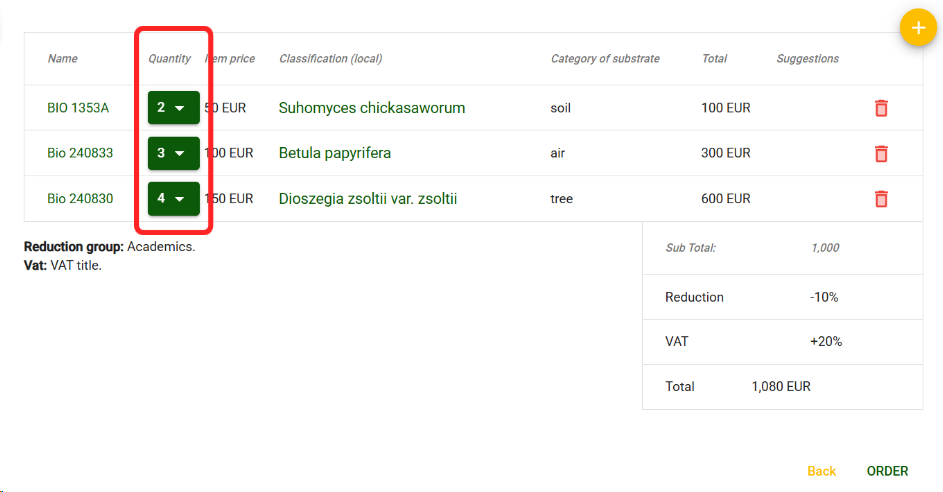The image size is (943, 492).
Task: Click the Suggestions column header
Action: point(807,59)
